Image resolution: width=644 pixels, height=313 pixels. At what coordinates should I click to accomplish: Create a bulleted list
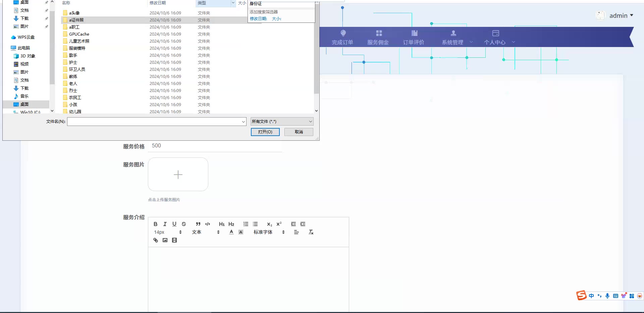coord(255,224)
